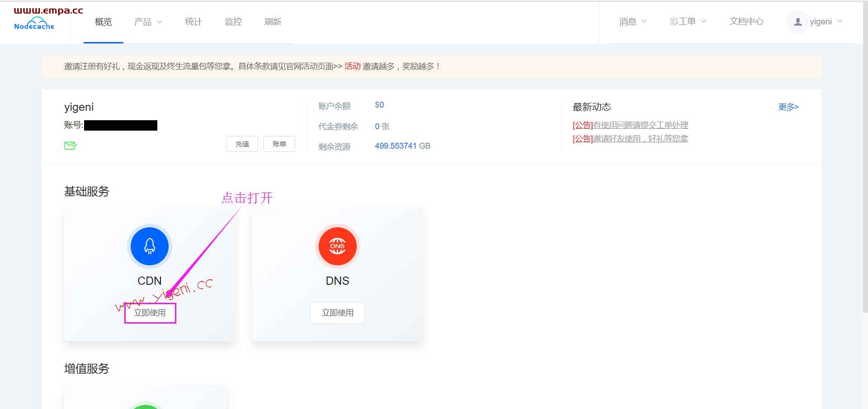Click the 充值 recharge button
Image resolution: width=868 pixels, height=409 pixels.
(x=242, y=144)
